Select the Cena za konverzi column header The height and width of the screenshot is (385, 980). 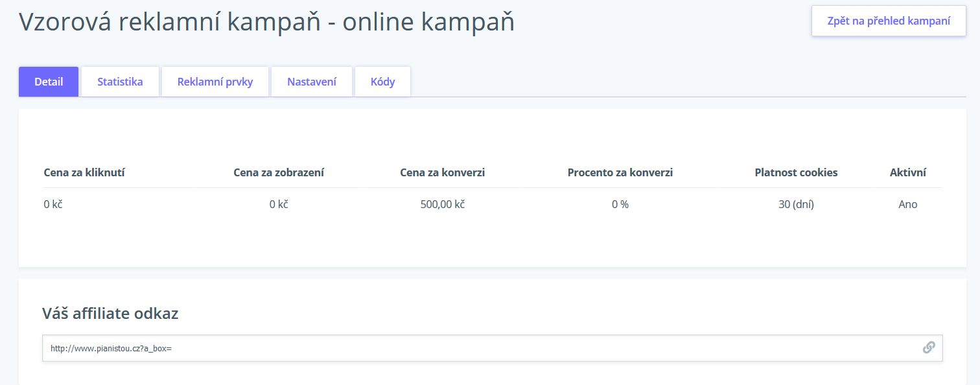(x=443, y=172)
